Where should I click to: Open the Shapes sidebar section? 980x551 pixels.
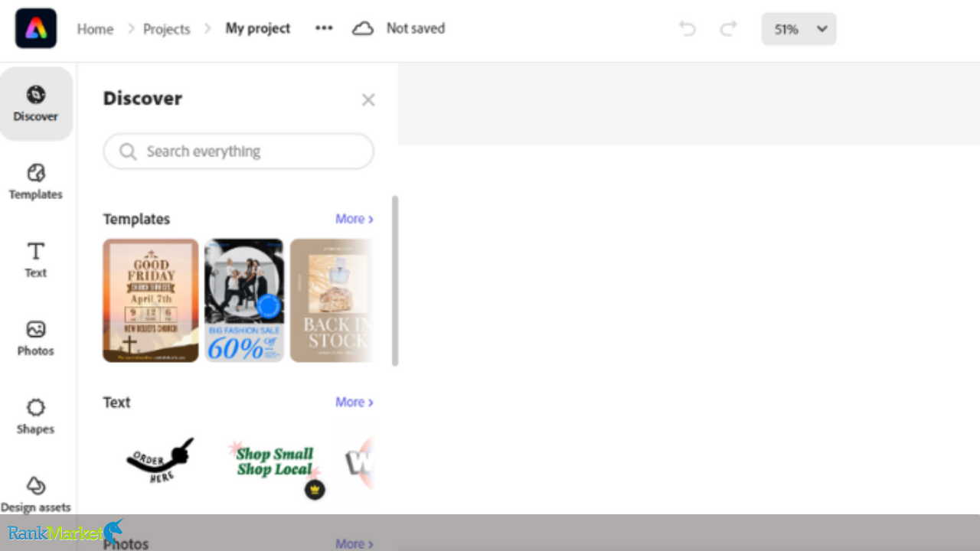36,416
